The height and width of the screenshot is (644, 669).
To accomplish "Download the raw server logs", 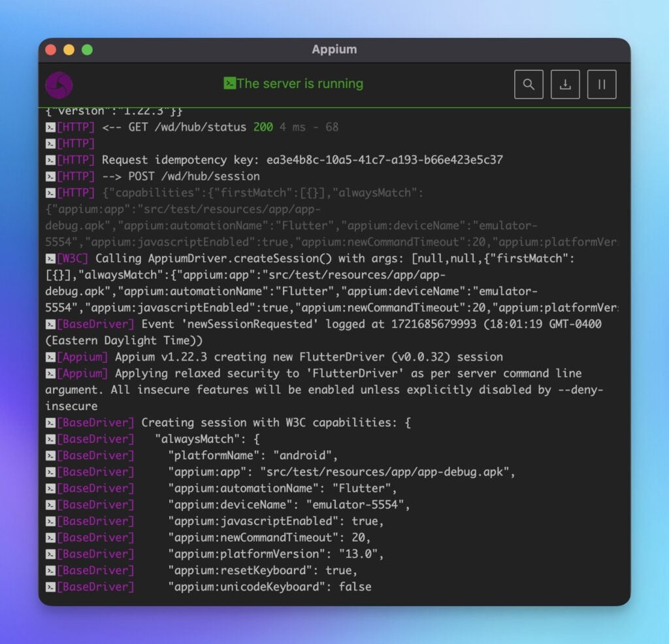I will (x=565, y=84).
